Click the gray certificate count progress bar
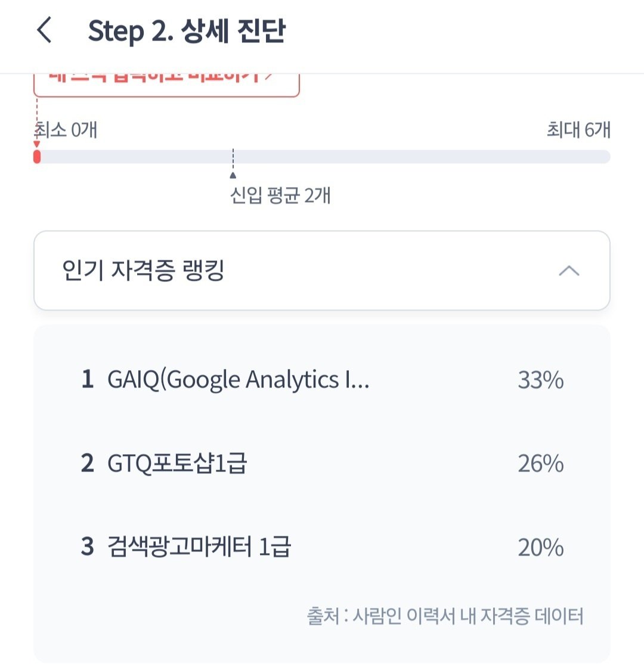644x664 pixels. [322, 157]
